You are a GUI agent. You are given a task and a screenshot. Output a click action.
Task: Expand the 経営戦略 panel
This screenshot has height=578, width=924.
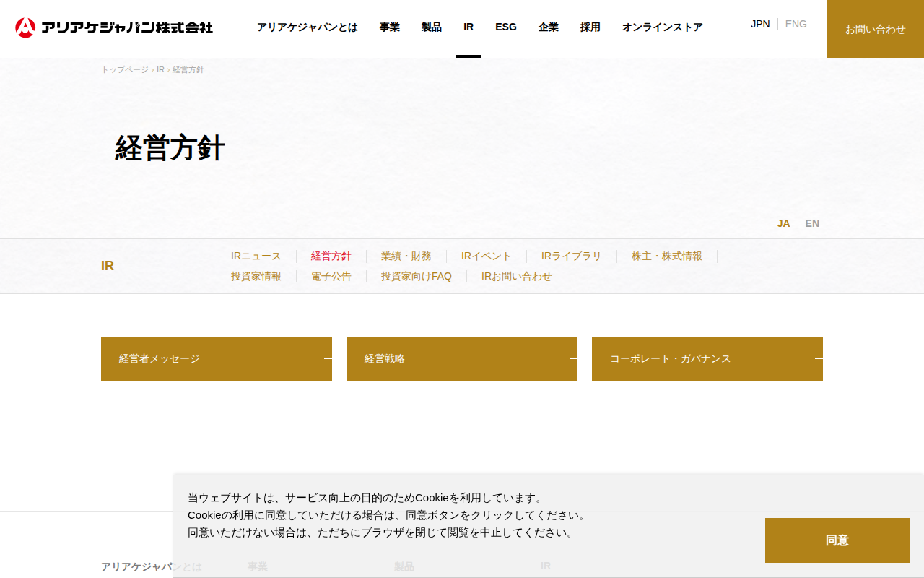pos(462,358)
